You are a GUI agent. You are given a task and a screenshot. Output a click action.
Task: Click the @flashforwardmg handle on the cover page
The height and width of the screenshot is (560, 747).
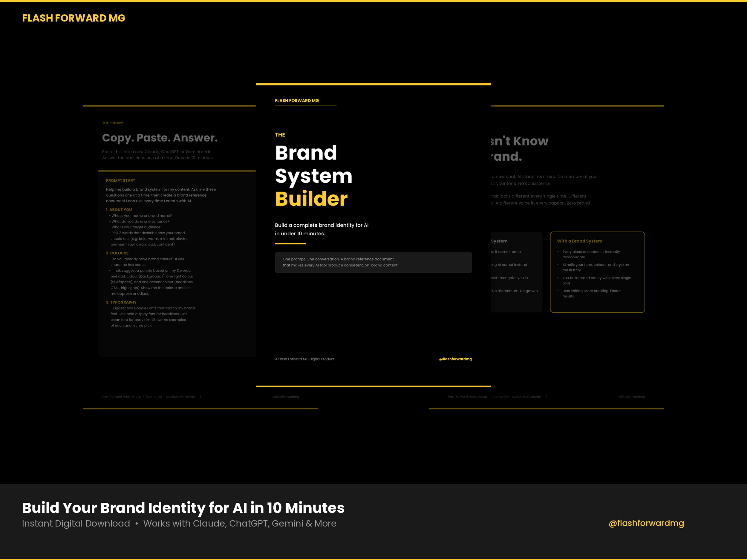click(455, 359)
